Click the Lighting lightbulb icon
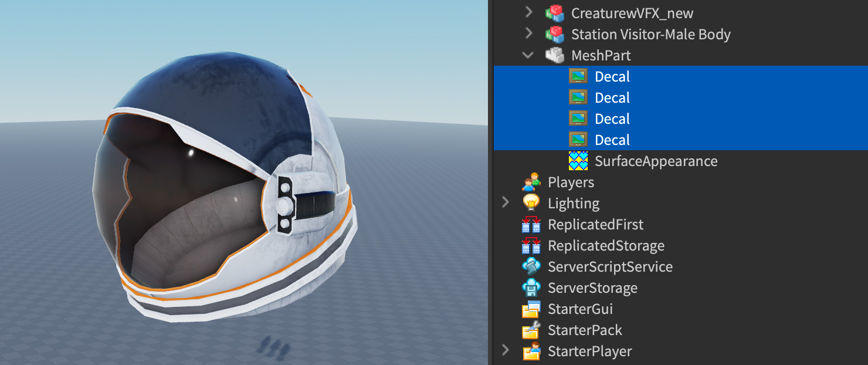868x365 pixels. (531, 203)
